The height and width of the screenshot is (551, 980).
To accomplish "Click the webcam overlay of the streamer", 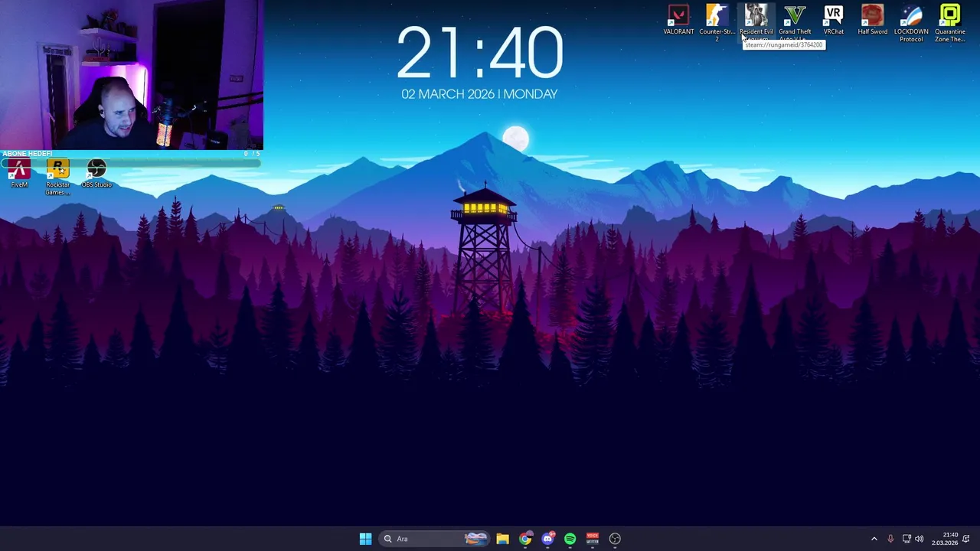I will 132,75.
